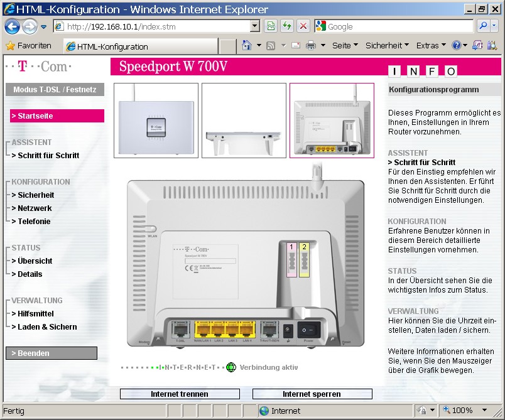
Task: Click the Read Mail envelope icon
Action: point(296,45)
